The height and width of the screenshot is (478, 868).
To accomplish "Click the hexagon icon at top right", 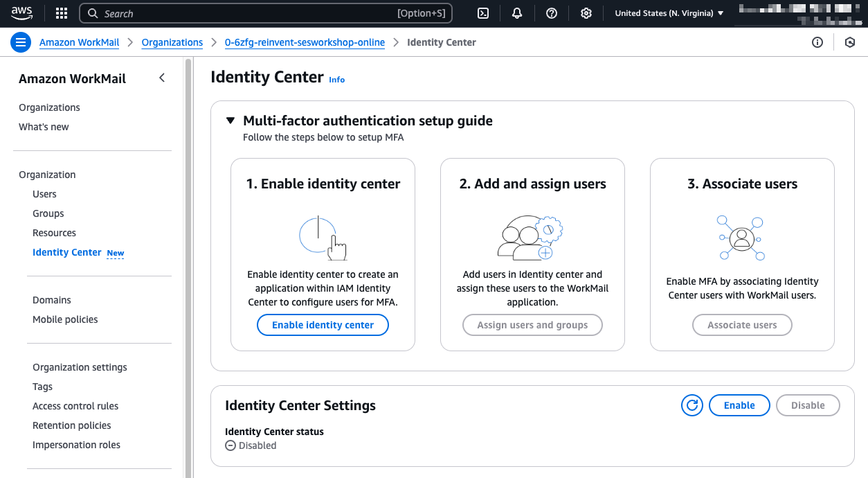I will 850,42.
